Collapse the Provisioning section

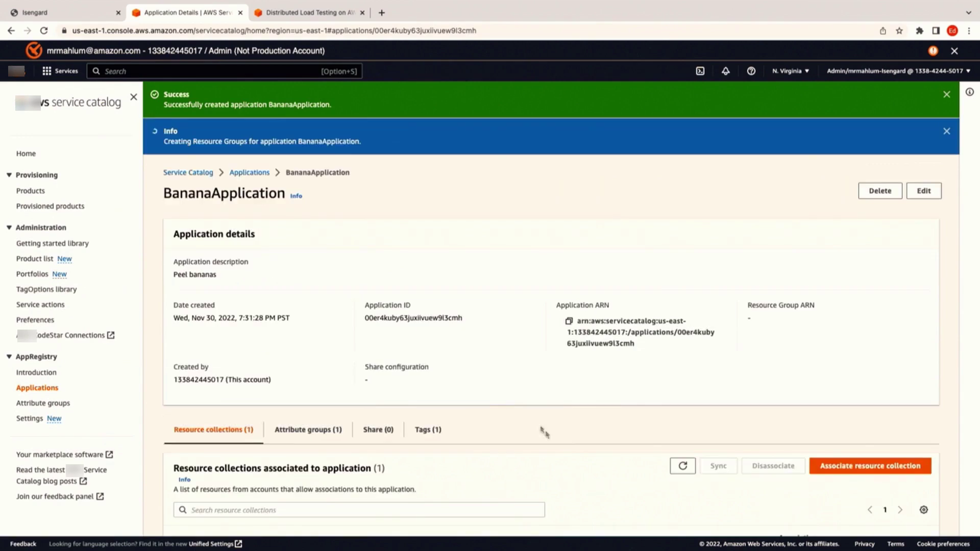coord(9,175)
